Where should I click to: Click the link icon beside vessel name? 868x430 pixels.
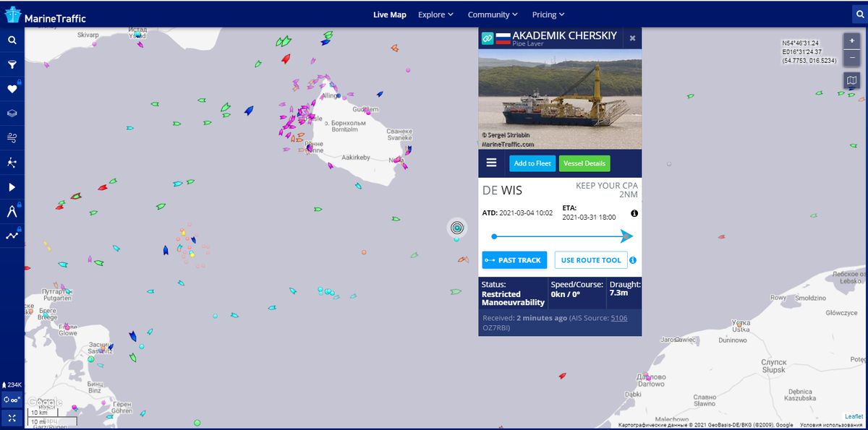488,38
